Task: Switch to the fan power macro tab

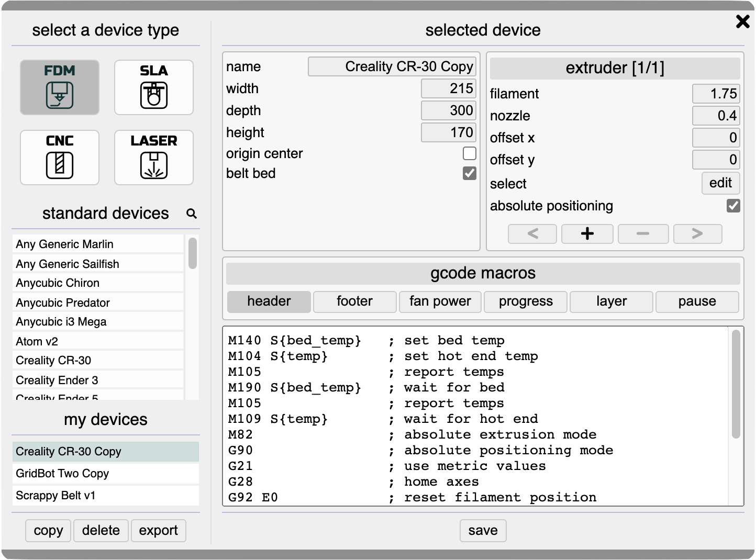Action: click(440, 301)
